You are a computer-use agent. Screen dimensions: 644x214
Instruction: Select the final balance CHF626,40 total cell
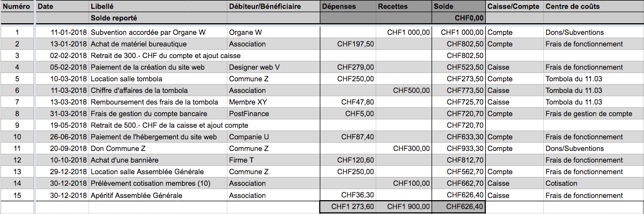pos(458,207)
